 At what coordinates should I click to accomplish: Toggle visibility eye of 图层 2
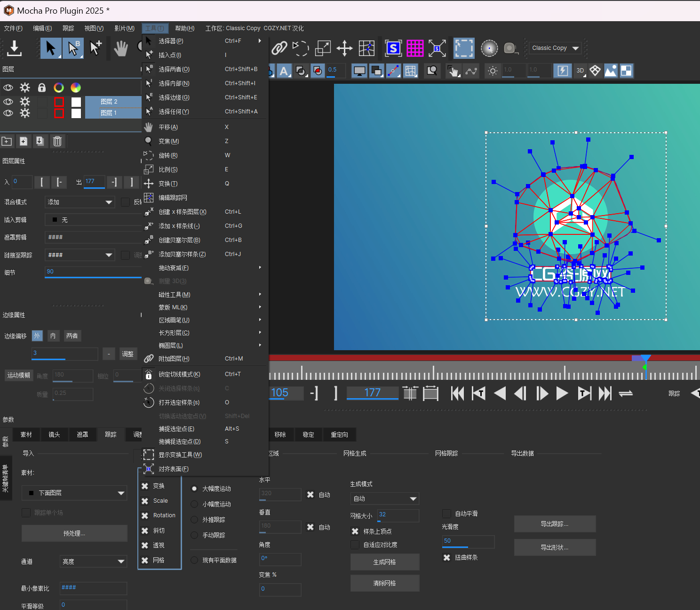[x=8, y=102]
